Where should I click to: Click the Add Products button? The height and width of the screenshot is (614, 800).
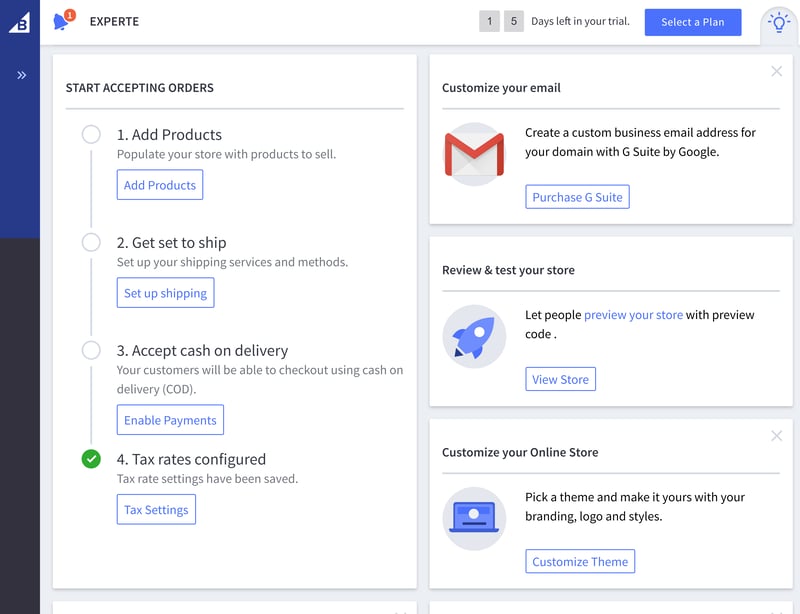[160, 185]
